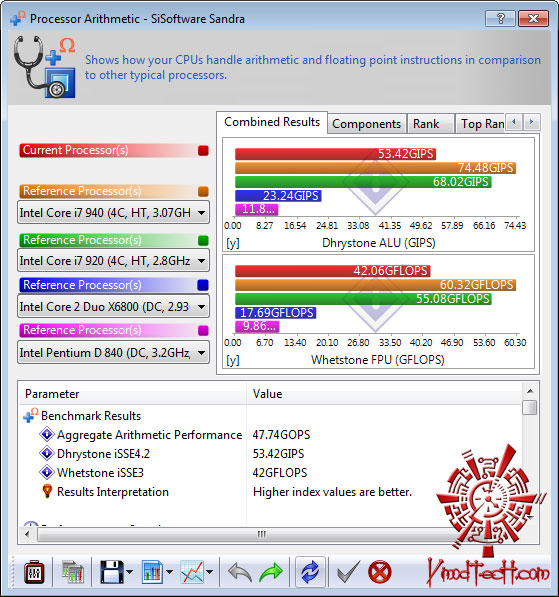Switch to the Combined Results tab
The image size is (559, 597).
(272, 122)
